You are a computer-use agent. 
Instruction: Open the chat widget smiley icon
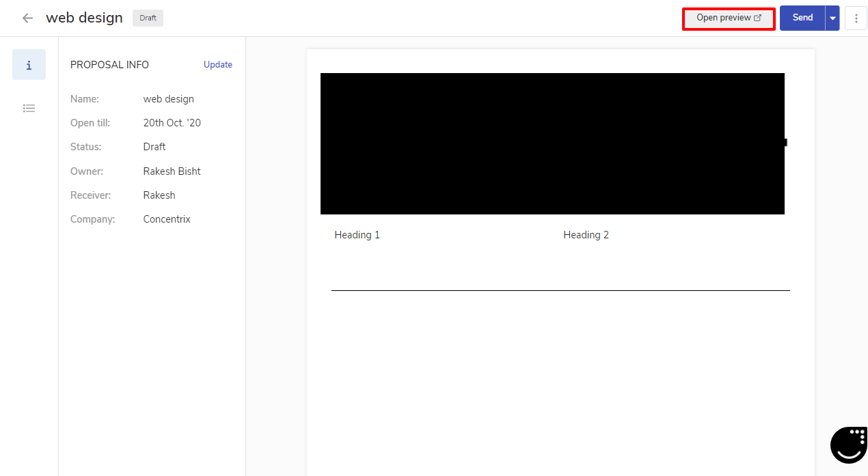(x=848, y=445)
